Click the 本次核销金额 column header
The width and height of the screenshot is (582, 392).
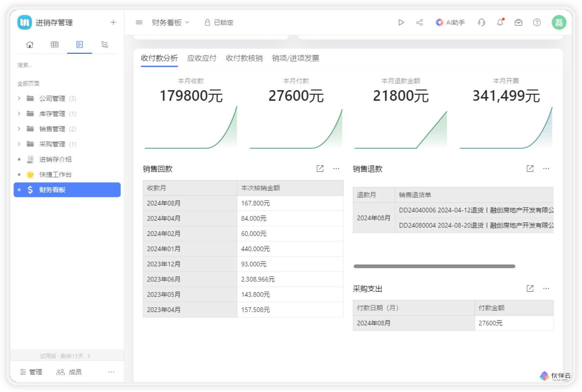tap(290, 188)
